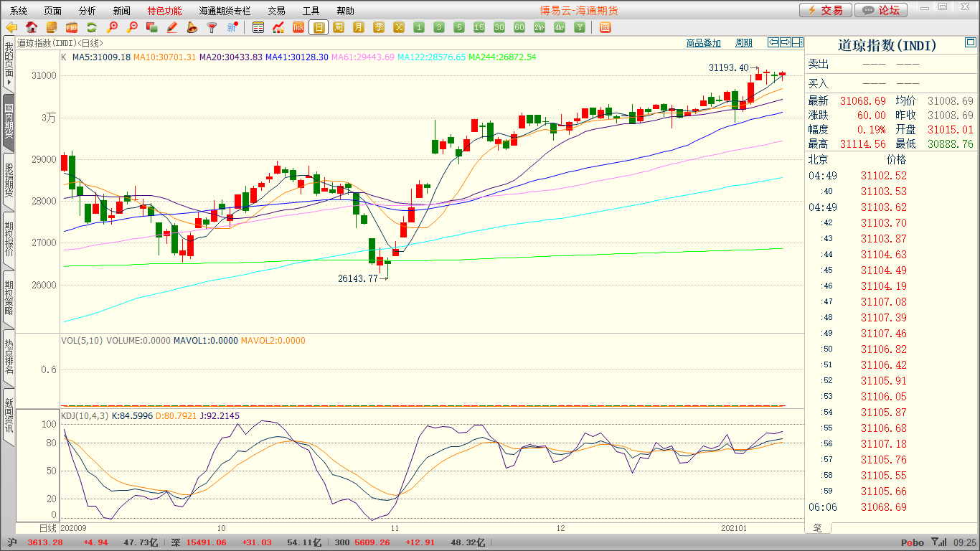Select 5-minute period
This screenshot has width=980, height=551.
coord(459,27)
